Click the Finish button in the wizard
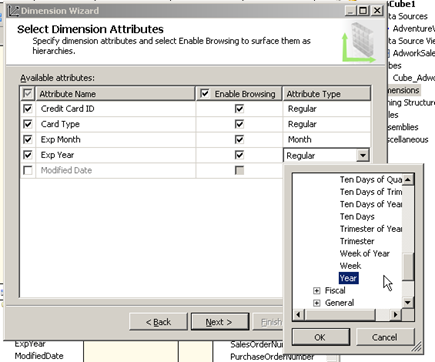The width and height of the screenshot is (435, 362). coord(268,322)
